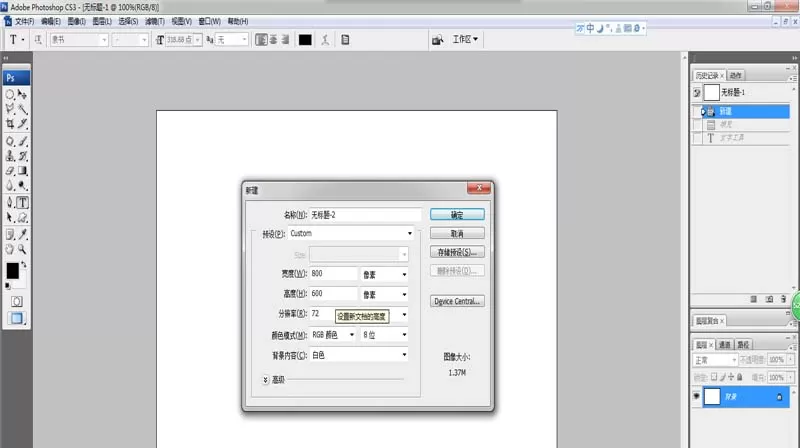Viewport: 800px width, 448px height.
Task: Open Create Warped Text option
Action: pyautogui.click(x=325, y=40)
